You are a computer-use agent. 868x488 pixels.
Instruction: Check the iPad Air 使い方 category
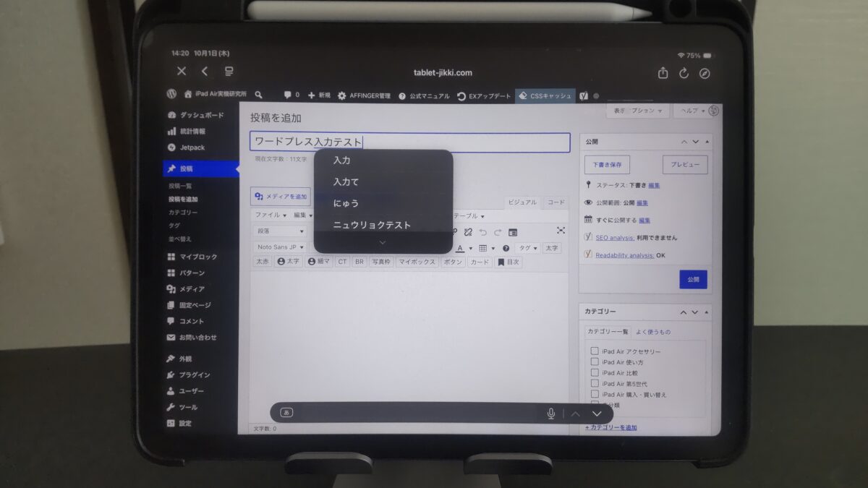[595, 362]
